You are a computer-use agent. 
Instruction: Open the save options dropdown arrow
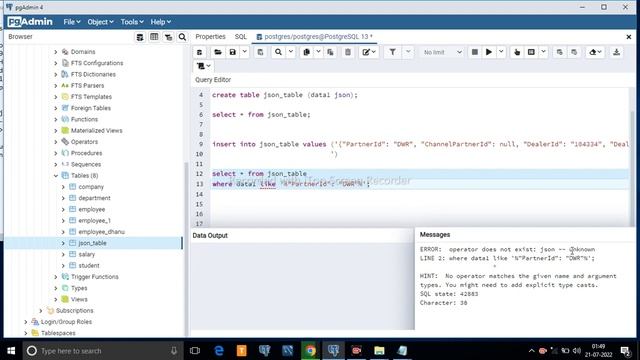click(x=244, y=52)
